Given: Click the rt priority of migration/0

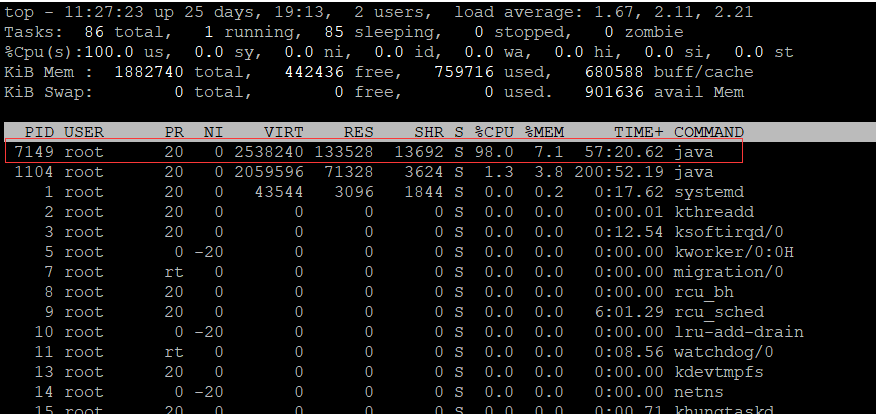Looking at the screenshot, I should (x=174, y=272).
